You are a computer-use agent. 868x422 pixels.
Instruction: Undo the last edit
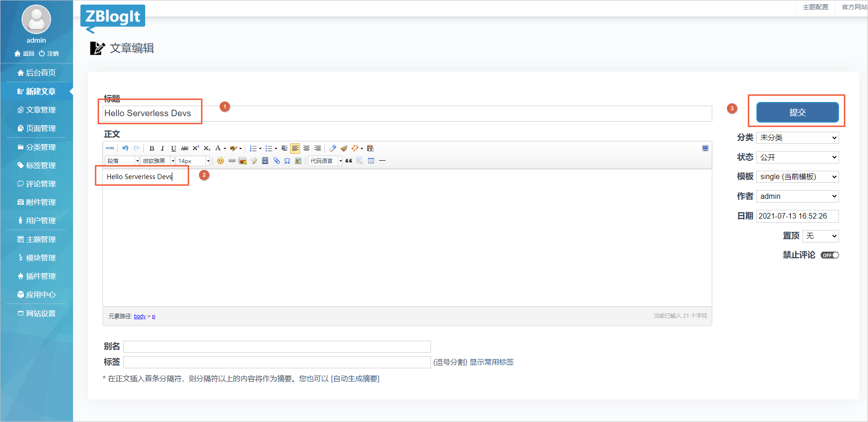coord(125,148)
